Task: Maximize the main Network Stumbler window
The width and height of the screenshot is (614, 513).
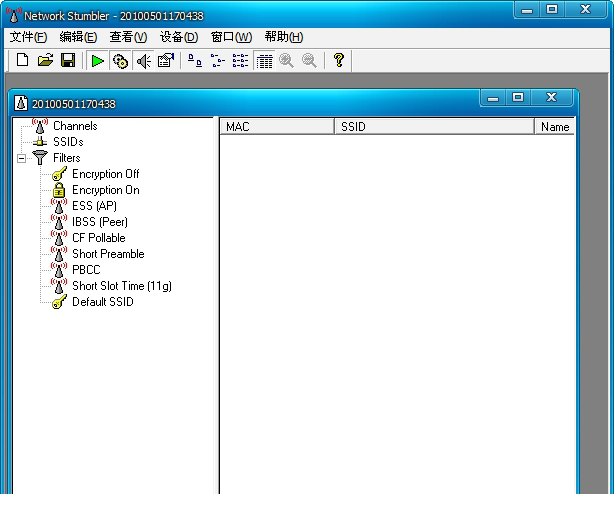Action: click(x=552, y=9)
